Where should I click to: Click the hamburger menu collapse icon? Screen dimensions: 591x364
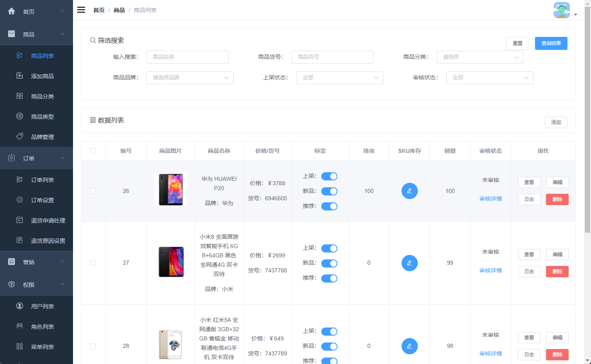coord(81,10)
